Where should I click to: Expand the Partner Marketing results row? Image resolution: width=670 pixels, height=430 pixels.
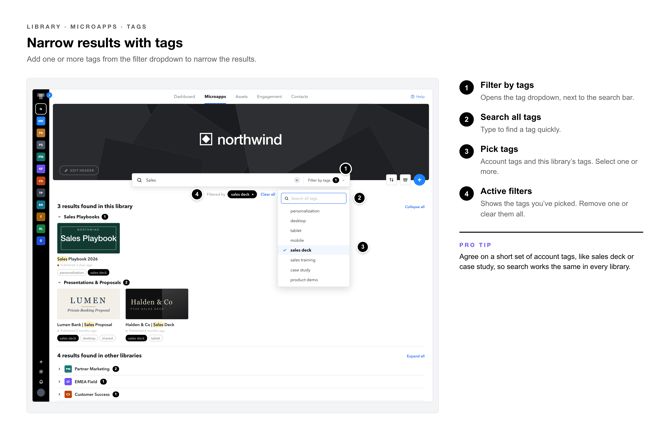click(59, 369)
